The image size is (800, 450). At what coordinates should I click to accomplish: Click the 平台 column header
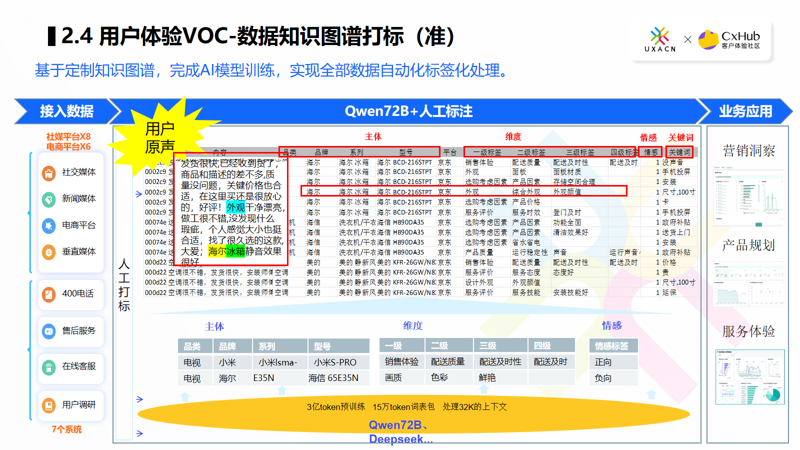click(449, 152)
